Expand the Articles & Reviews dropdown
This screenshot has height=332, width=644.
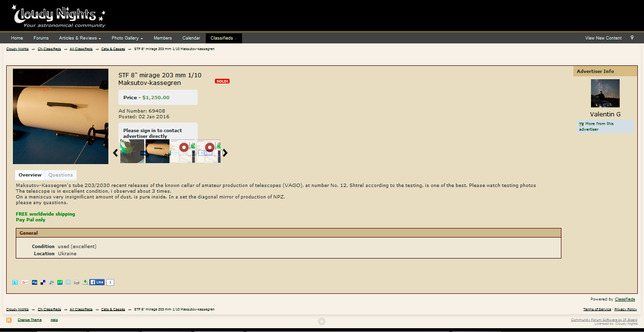pos(80,38)
